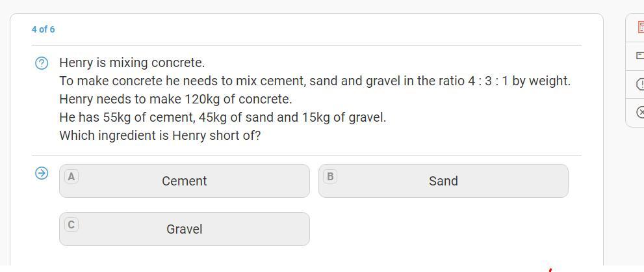Click the red mark at bottom right

(549, 269)
